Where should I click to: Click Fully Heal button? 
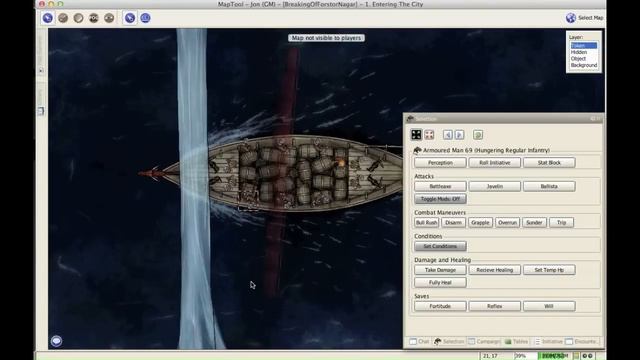point(440,282)
